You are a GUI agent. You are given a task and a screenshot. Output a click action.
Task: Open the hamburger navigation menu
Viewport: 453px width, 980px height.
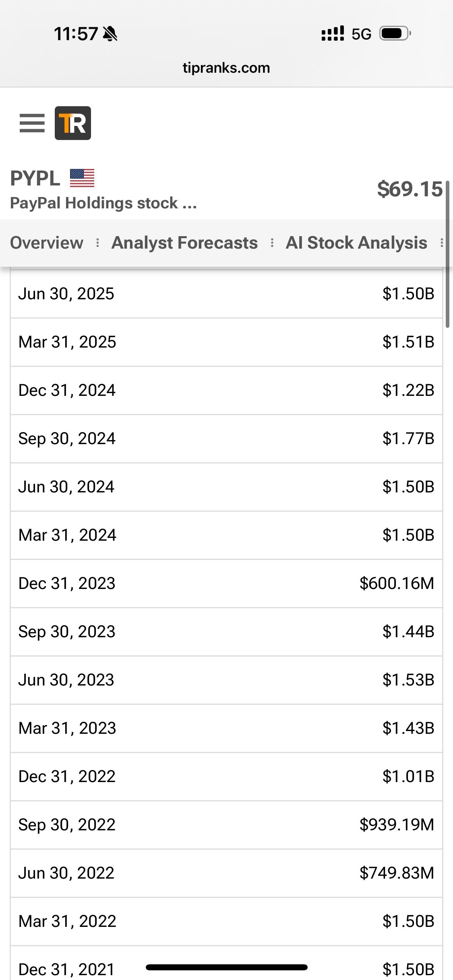(x=32, y=123)
